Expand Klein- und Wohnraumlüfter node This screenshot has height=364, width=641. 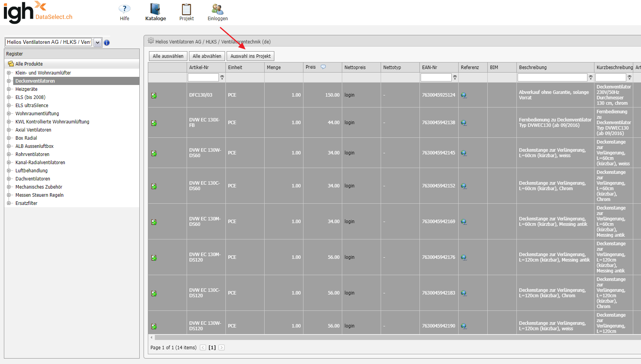click(x=9, y=73)
